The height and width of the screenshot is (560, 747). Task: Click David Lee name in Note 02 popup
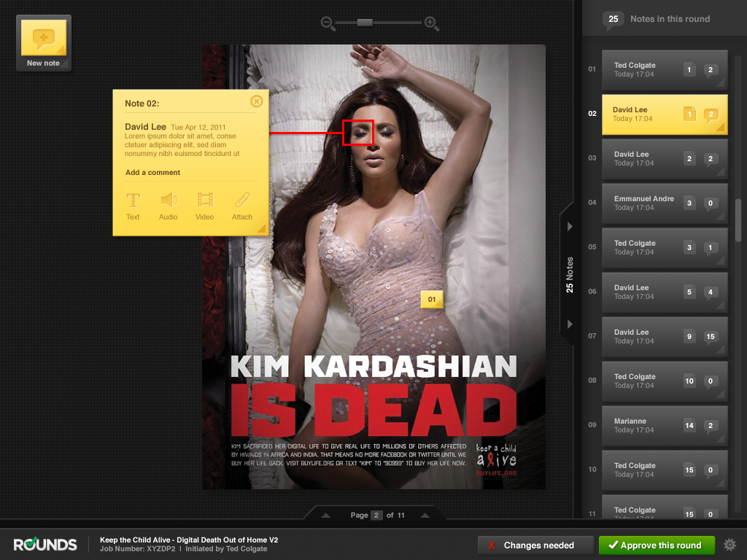145,127
